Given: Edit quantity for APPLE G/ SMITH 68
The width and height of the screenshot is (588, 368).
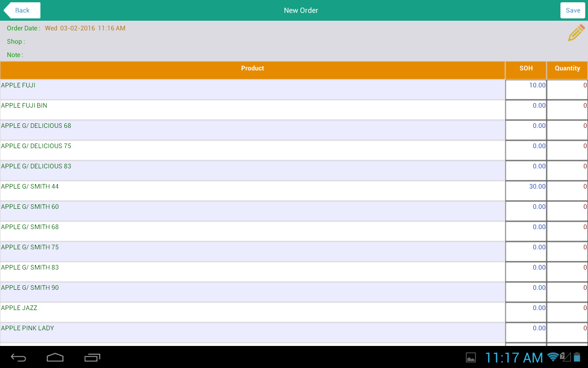Looking at the screenshot, I should (x=567, y=231).
